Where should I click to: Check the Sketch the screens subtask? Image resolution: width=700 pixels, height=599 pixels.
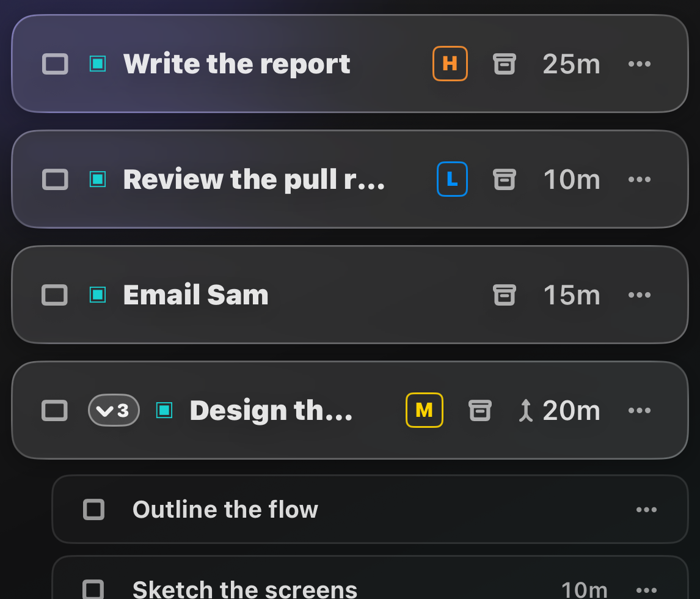(93, 590)
